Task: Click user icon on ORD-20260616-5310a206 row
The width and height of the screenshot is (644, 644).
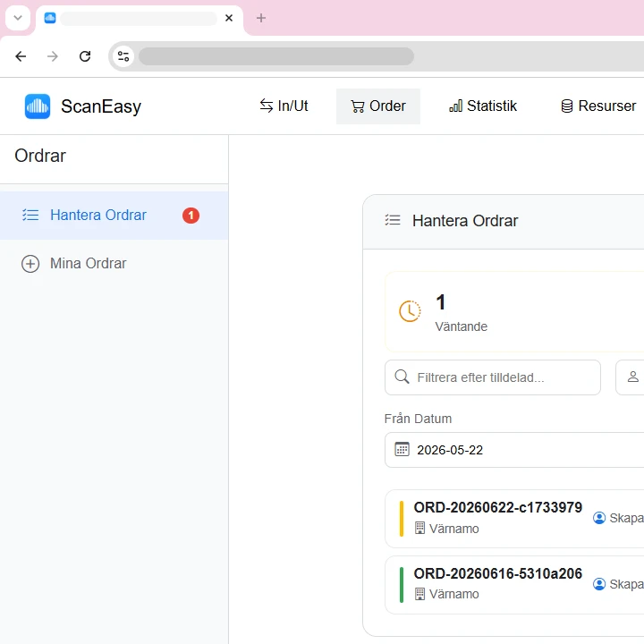Action: tap(599, 584)
